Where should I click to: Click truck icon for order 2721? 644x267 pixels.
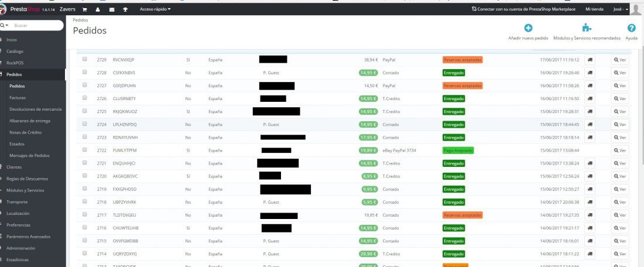click(590, 163)
